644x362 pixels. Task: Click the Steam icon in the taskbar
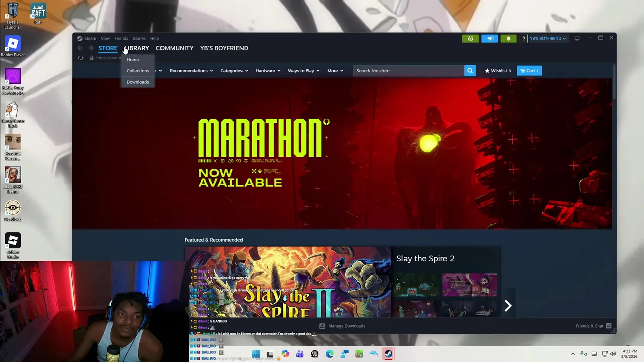click(388, 354)
